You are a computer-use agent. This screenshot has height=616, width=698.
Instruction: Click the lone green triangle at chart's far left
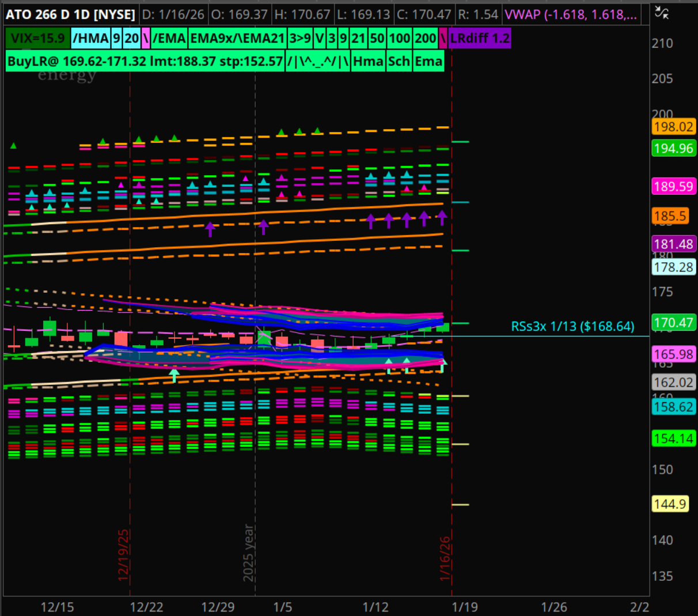13,146
